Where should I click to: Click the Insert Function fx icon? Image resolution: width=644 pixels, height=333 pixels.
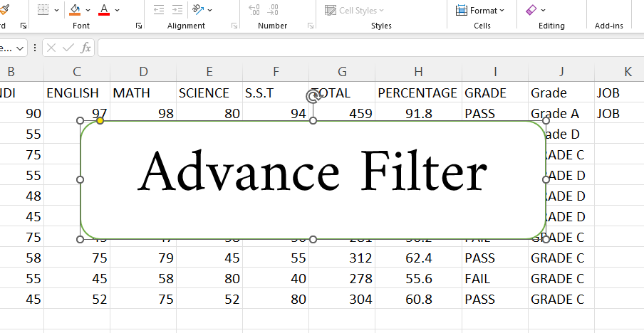(85, 48)
